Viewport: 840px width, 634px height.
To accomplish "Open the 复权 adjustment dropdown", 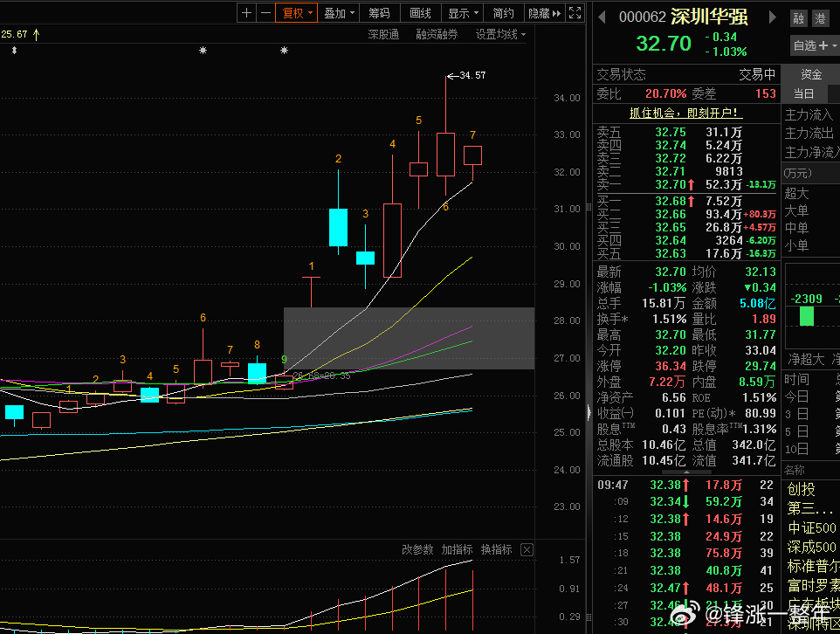I will (x=296, y=13).
